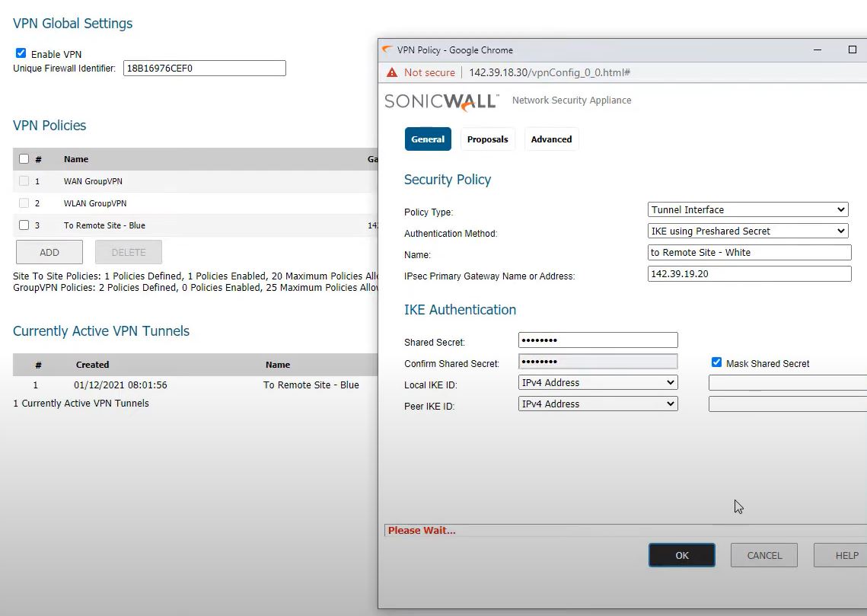Toggle the Mask Shared Secret checkbox
The image size is (867, 616).
[716, 362]
